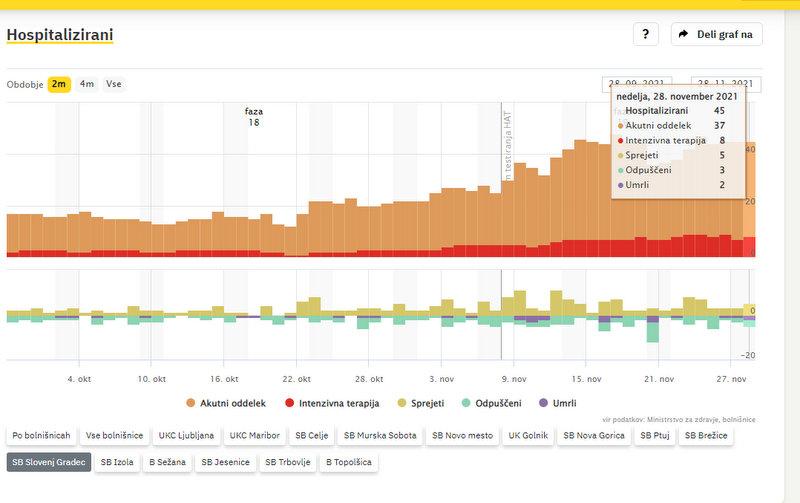Open the Po bolnišnicah view
The width and height of the screenshot is (800, 503).
pos(41,436)
